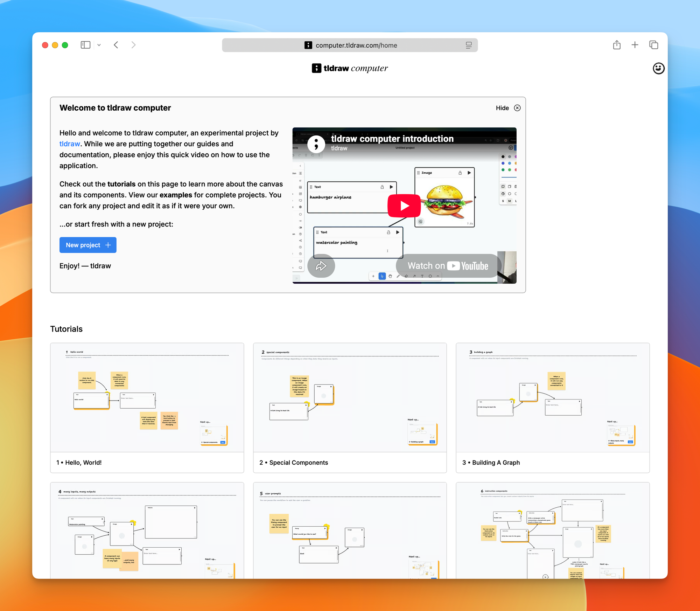Open a new Safari tab
The image size is (700, 611).
pyautogui.click(x=635, y=45)
